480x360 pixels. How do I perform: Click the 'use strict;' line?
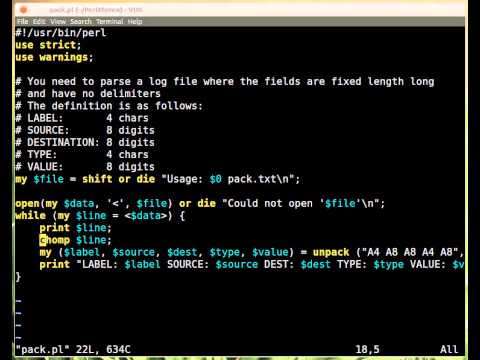[x=48, y=45]
